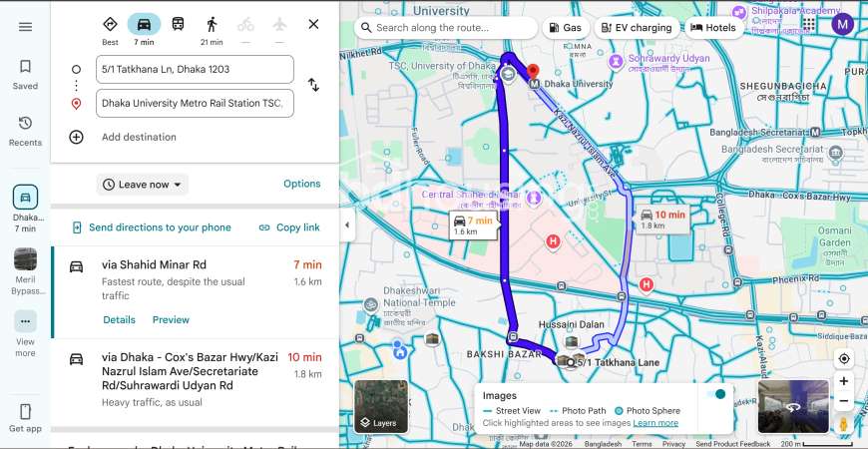Close the directions panel
Image resolution: width=868 pixels, height=449 pixels.
click(x=313, y=24)
